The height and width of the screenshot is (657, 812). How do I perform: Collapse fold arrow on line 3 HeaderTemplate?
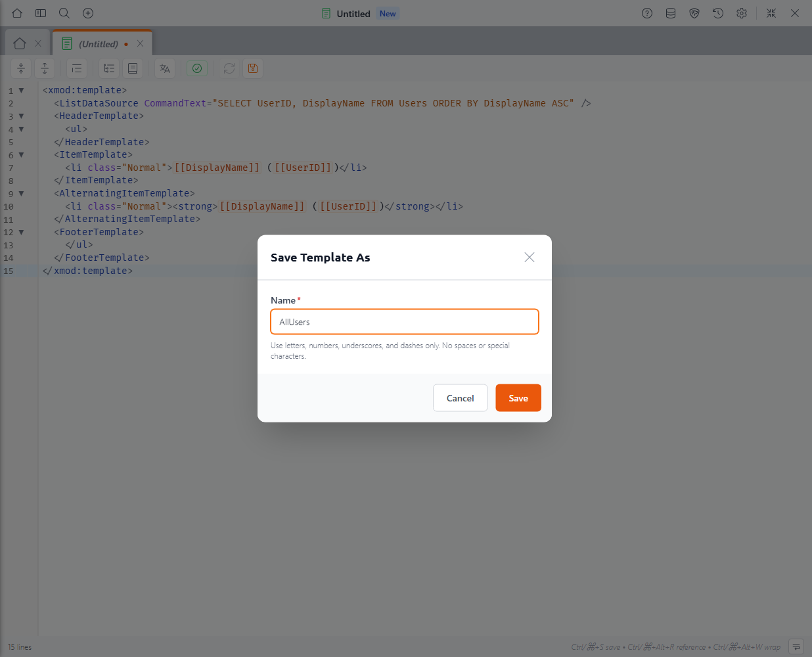(21, 116)
